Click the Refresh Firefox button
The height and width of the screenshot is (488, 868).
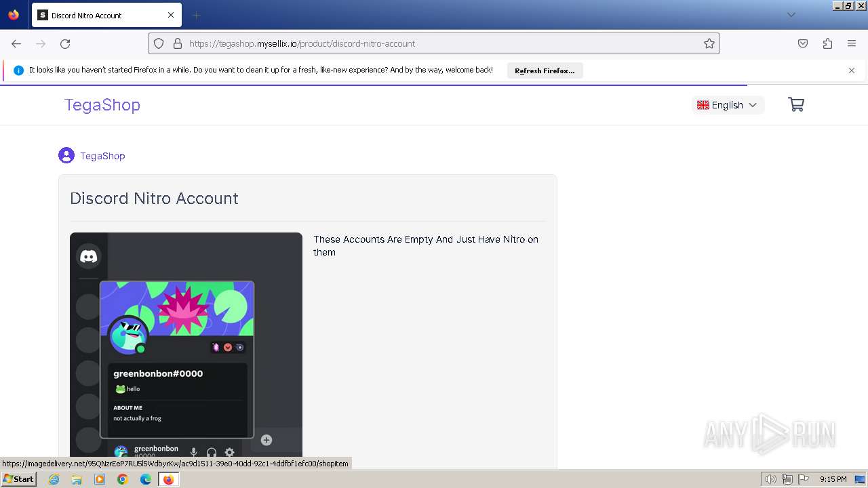click(x=545, y=70)
